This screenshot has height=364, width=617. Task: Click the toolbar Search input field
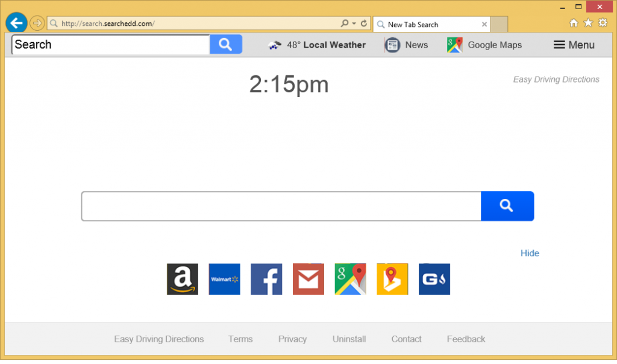[x=111, y=45]
